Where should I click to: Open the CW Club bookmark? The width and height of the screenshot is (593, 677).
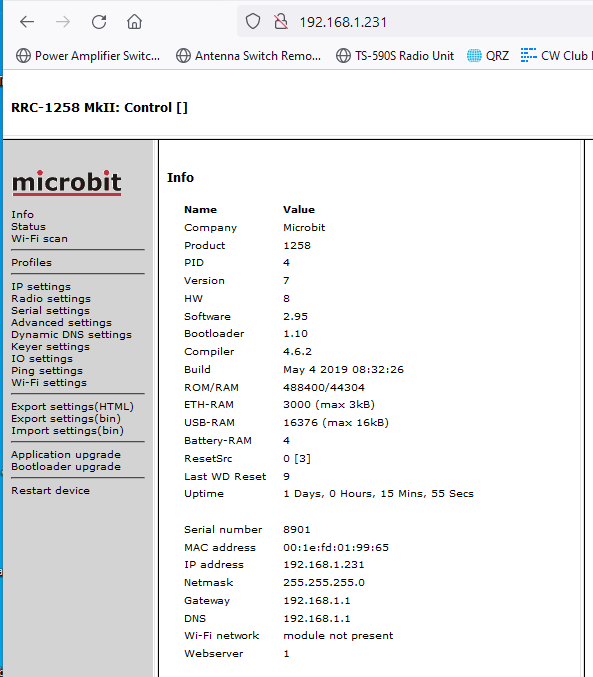(x=556, y=56)
